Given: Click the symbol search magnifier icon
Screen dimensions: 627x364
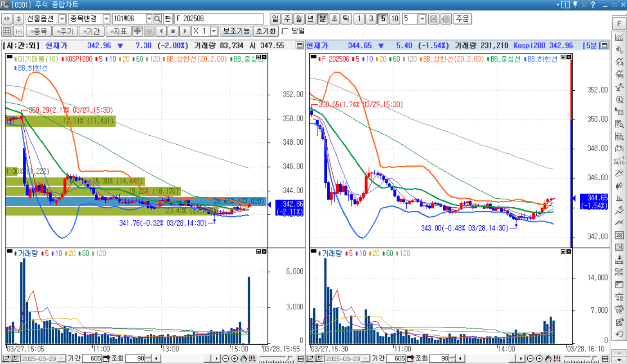Looking at the screenshot, I should tap(157, 19).
